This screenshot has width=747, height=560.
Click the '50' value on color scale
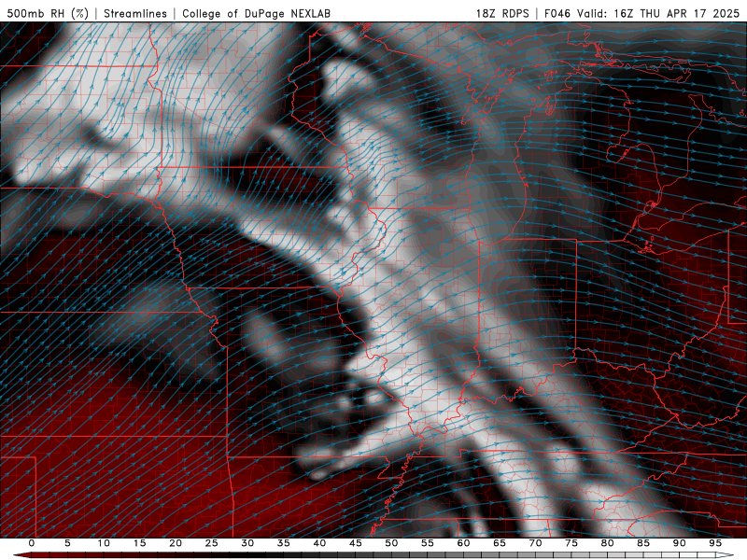click(x=391, y=543)
